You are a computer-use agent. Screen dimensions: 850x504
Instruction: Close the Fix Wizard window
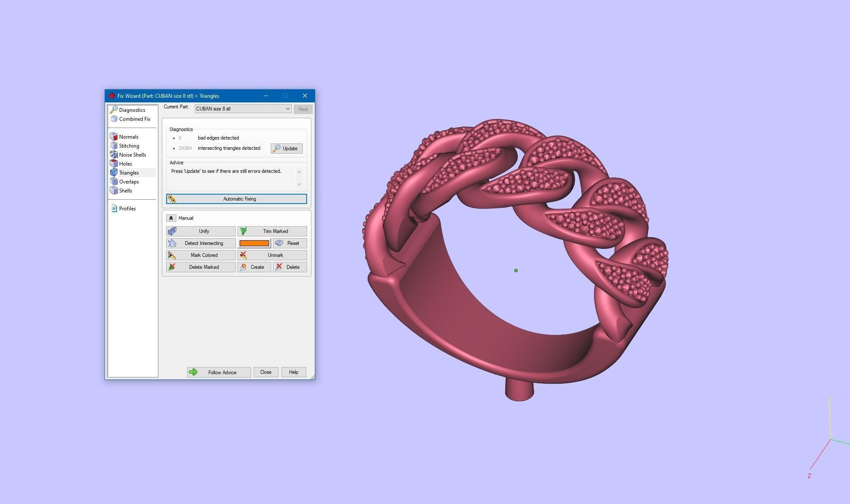(305, 96)
